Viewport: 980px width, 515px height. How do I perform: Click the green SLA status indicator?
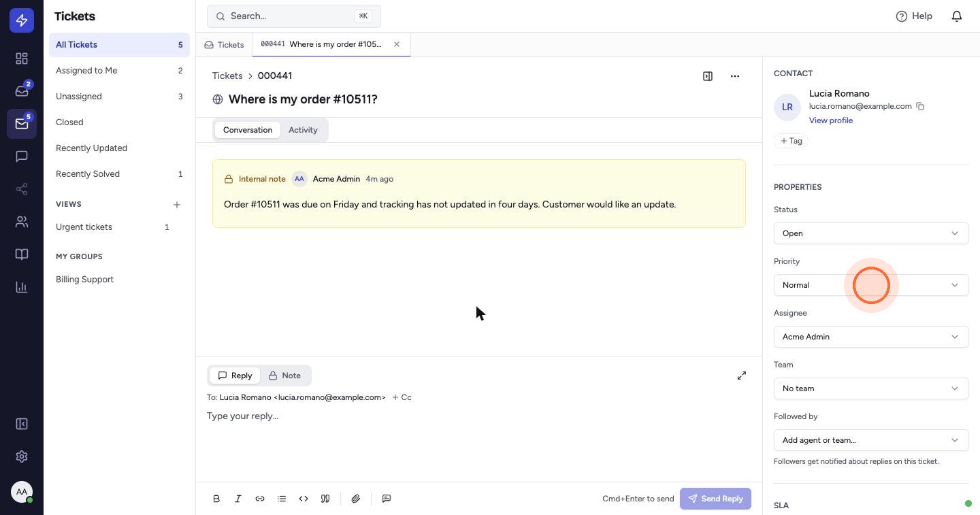[x=968, y=503]
